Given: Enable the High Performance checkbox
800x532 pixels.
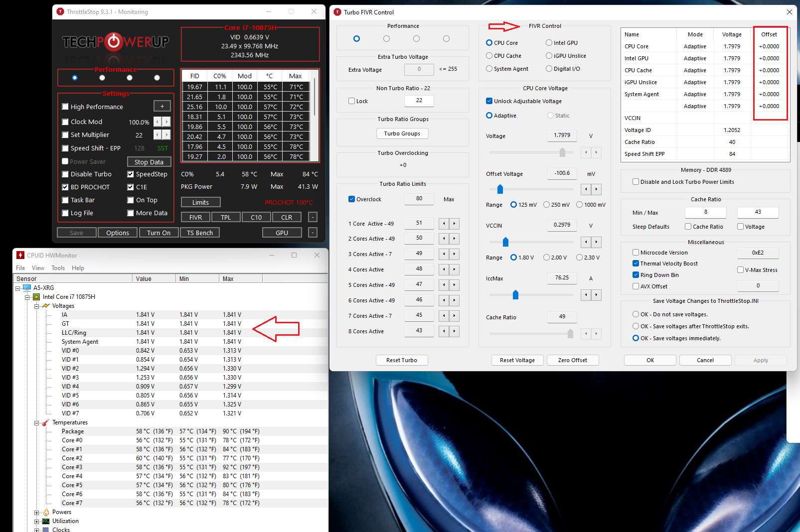Looking at the screenshot, I should tap(65, 107).
